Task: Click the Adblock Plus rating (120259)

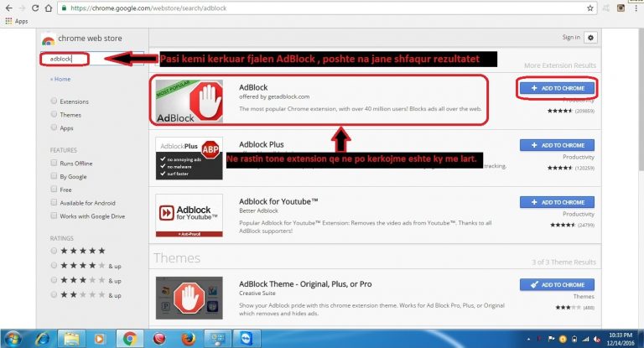Action: (x=570, y=168)
